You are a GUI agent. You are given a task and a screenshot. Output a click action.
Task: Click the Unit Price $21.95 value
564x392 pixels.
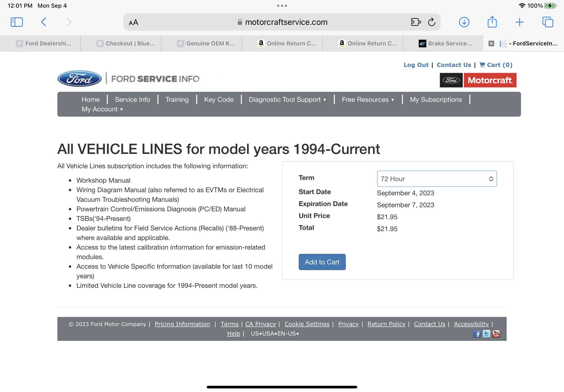pos(387,217)
